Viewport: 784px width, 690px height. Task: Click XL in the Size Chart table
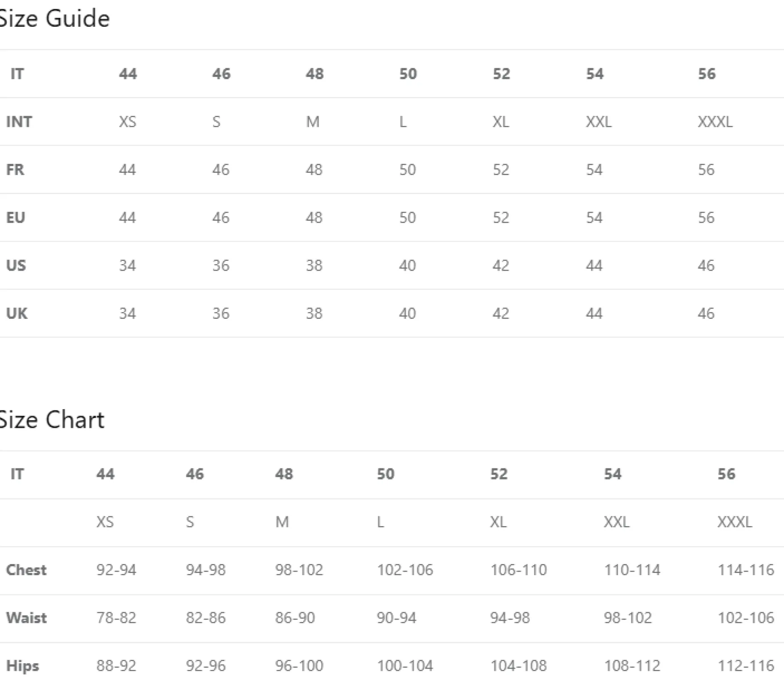point(498,522)
